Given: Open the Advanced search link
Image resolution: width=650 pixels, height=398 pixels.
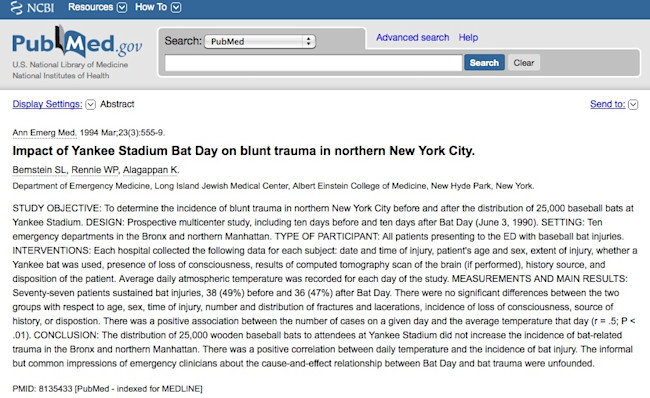Looking at the screenshot, I should pyautogui.click(x=412, y=37).
